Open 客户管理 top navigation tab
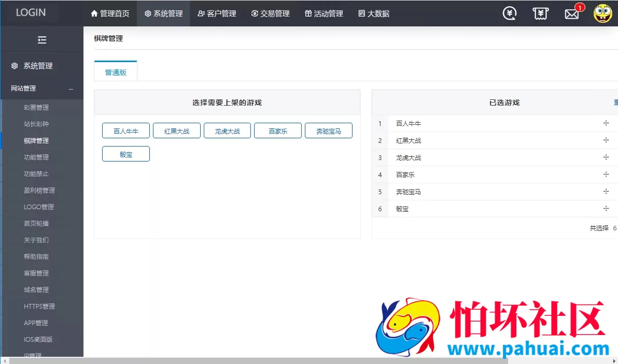This screenshot has width=618, height=364. tap(217, 13)
